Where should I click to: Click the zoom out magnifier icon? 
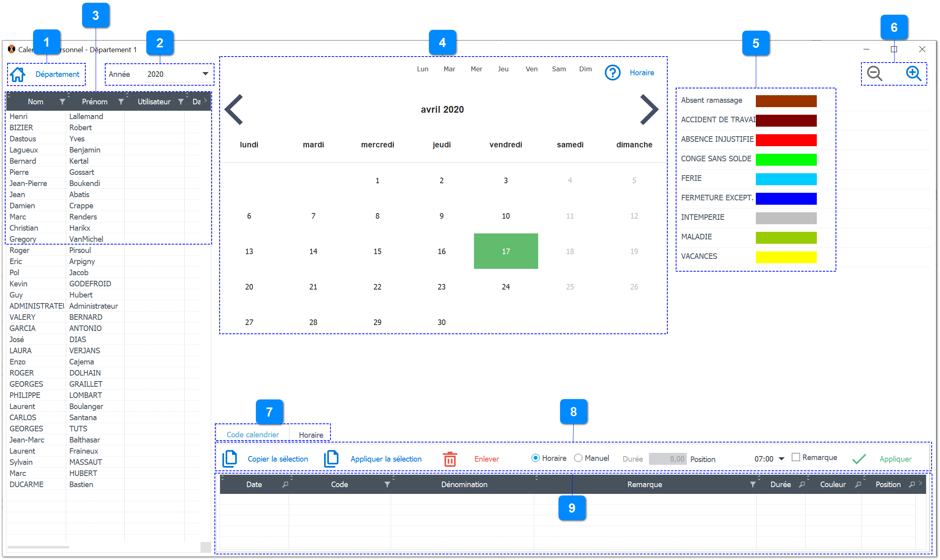click(x=874, y=74)
